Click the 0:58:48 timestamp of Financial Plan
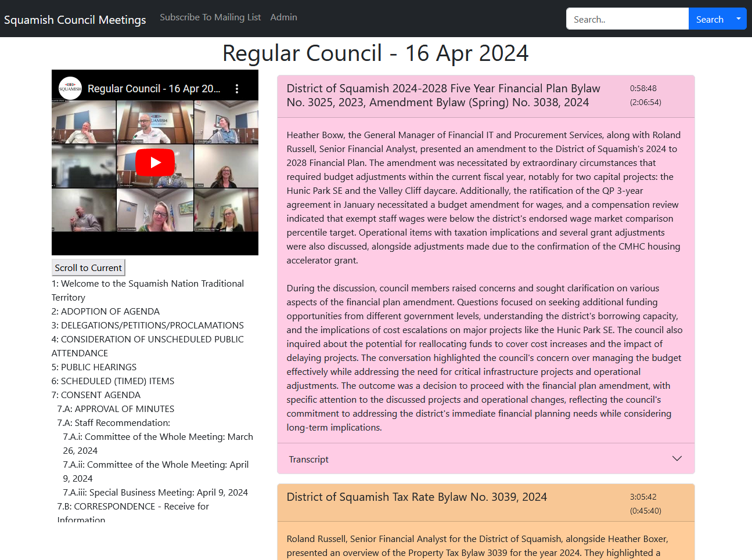The width and height of the screenshot is (752, 560). click(643, 89)
